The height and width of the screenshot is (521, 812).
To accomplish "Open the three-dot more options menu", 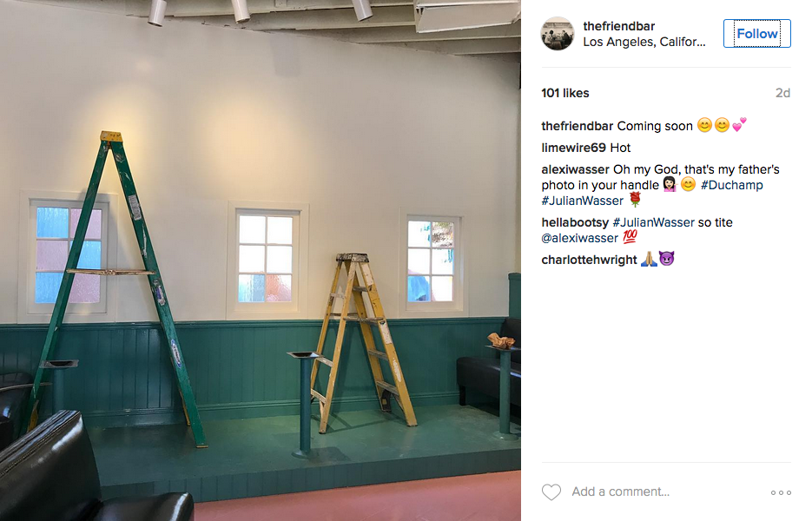I will (x=781, y=492).
